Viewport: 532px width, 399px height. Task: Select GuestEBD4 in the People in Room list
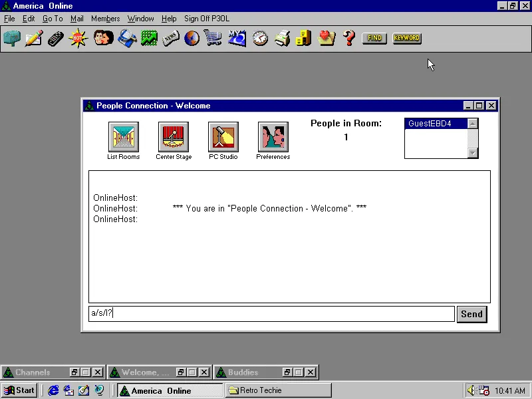[428, 123]
